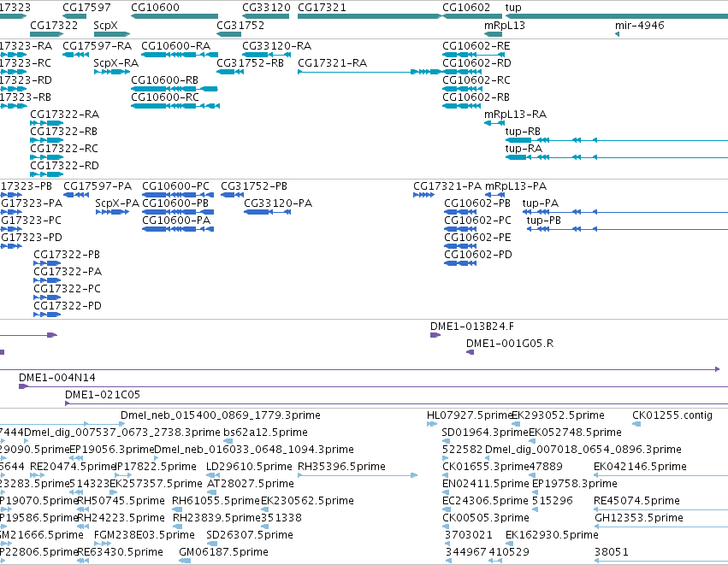This screenshot has height=565, width=728.
Task: Click the CG10602 gene label
Action: (466, 8)
